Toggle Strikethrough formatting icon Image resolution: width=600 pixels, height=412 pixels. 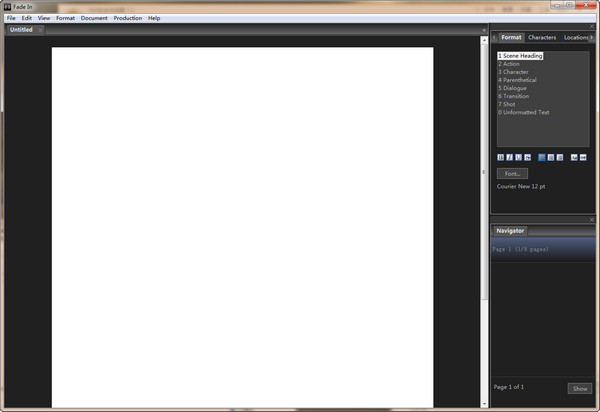[527, 157]
